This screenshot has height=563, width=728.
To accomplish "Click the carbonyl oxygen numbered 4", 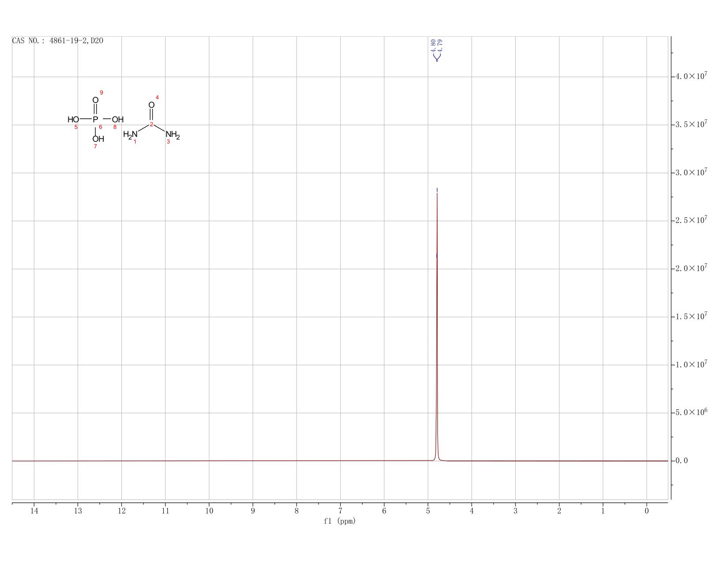I will click(151, 105).
